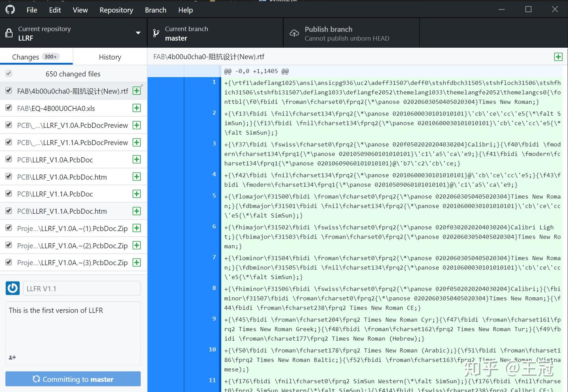Uncheck the 650 changed files checkbox
The width and height of the screenshot is (568, 392).
coord(8,73)
